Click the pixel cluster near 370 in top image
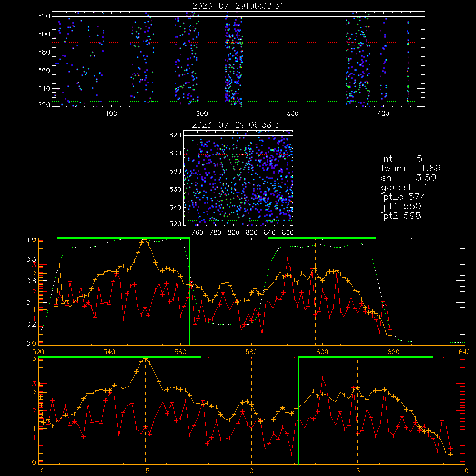 tap(358, 59)
